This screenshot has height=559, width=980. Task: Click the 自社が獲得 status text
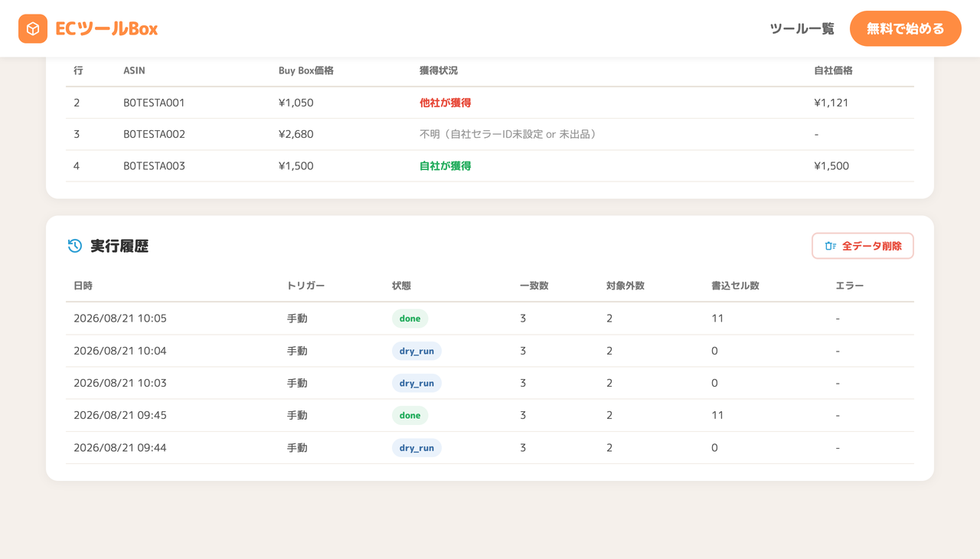click(x=445, y=165)
